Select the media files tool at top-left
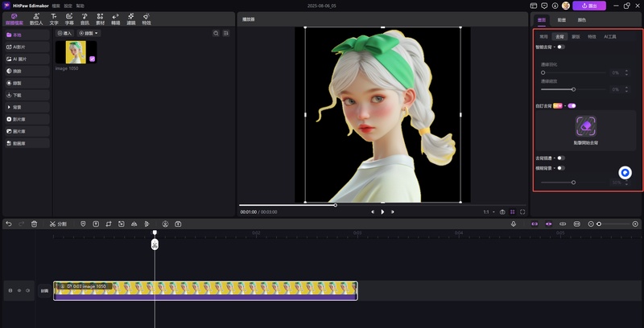The height and width of the screenshot is (328, 644). 14,18
